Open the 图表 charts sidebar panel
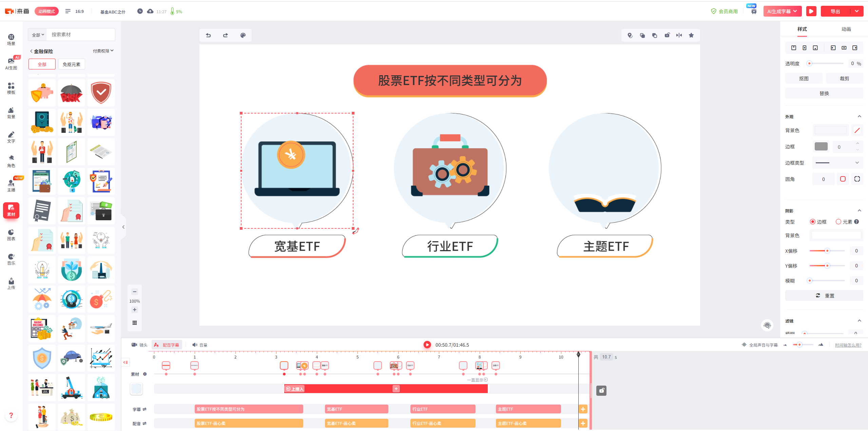 (11, 234)
